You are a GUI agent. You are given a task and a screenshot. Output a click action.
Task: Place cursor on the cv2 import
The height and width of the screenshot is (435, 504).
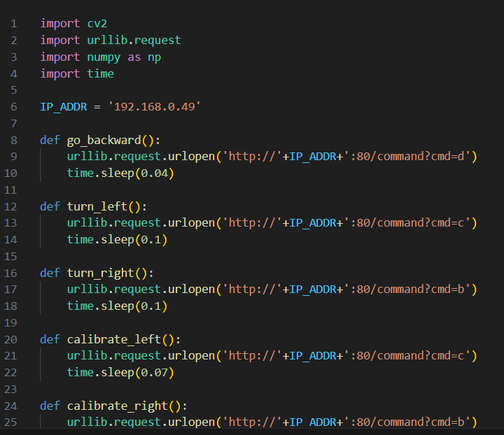pos(97,23)
